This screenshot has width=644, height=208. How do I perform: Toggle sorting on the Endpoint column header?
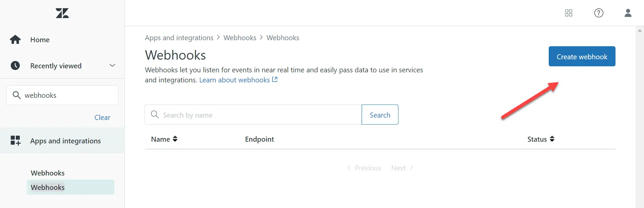[259, 139]
